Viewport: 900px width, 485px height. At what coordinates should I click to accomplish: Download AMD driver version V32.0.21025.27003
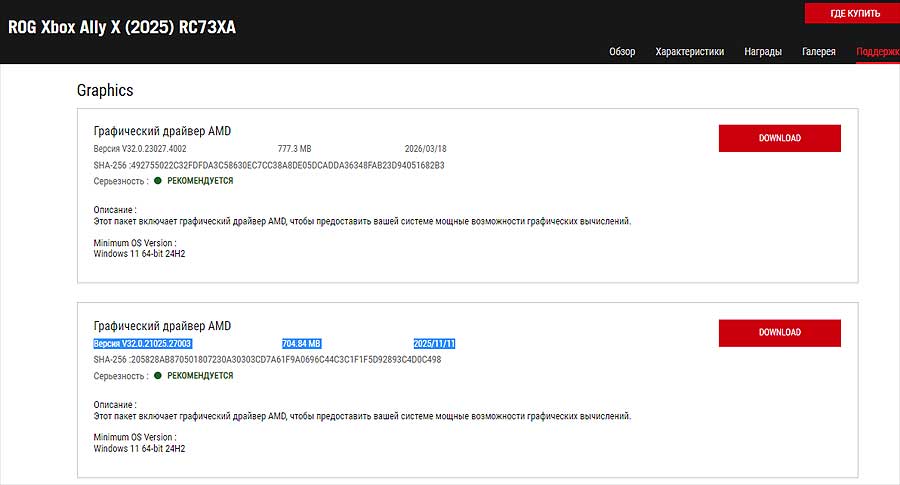pyautogui.click(x=779, y=333)
